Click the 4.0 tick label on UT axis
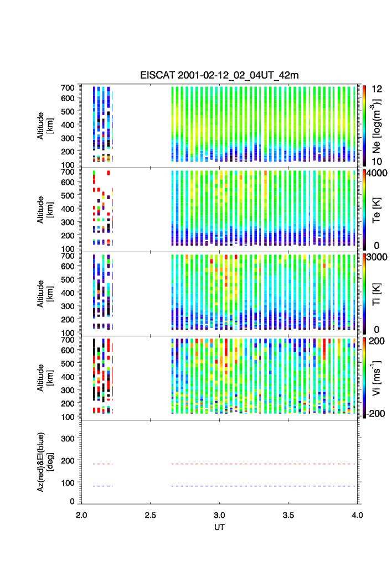This screenshot has height=588, width=392. coord(357,514)
